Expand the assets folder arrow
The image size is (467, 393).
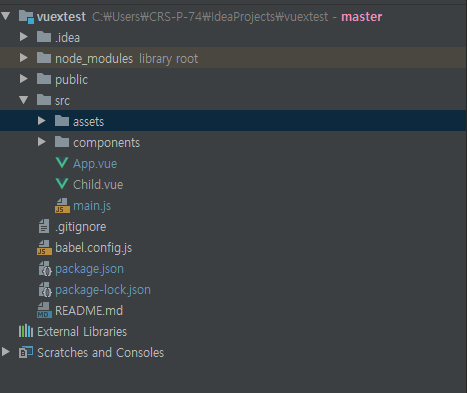pyautogui.click(x=41, y=121)
